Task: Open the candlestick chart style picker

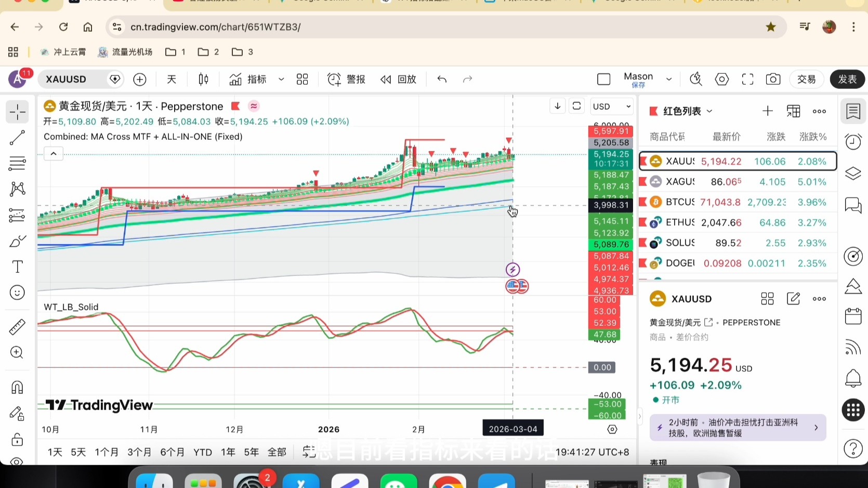Action: pos(203,80)
